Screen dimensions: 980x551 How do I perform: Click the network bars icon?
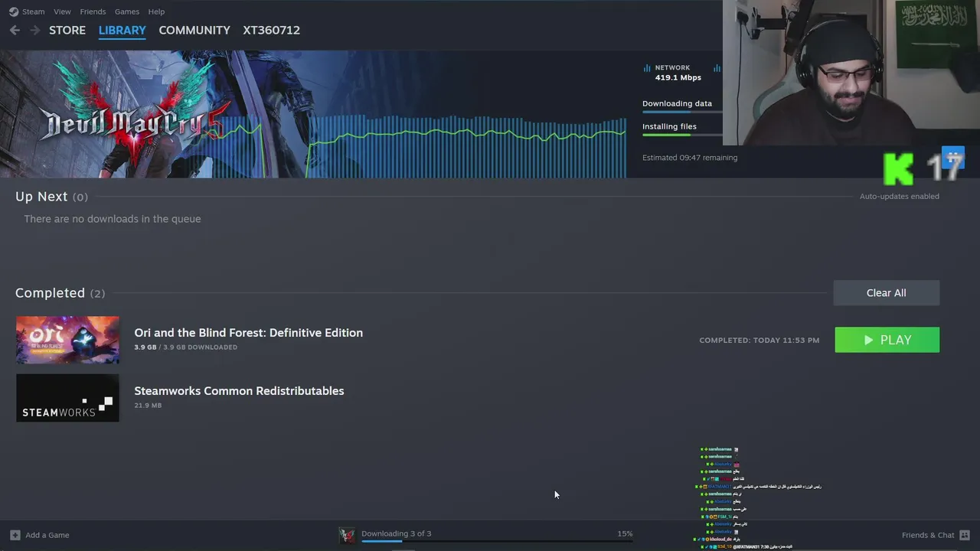[x=647, y=68]
